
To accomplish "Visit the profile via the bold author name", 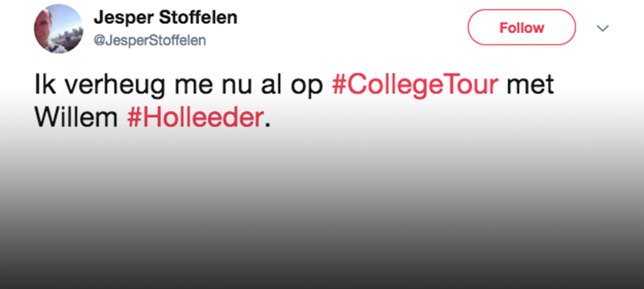I will tap(166, 17).
